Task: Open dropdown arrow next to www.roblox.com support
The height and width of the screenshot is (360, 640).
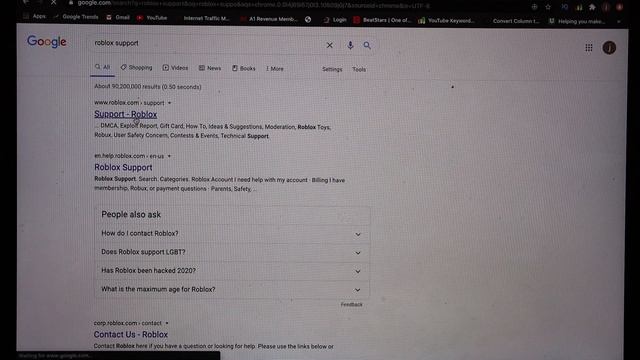Action: click(x=169, y=103)
